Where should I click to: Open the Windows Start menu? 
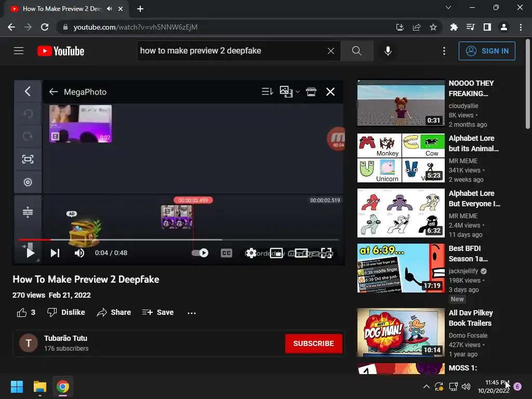17,387
